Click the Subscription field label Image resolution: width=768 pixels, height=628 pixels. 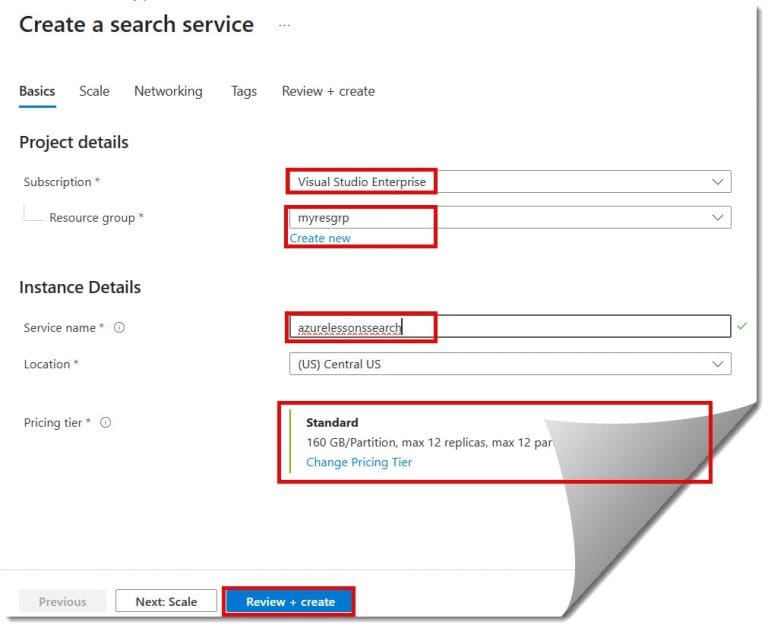coord(57,182)
